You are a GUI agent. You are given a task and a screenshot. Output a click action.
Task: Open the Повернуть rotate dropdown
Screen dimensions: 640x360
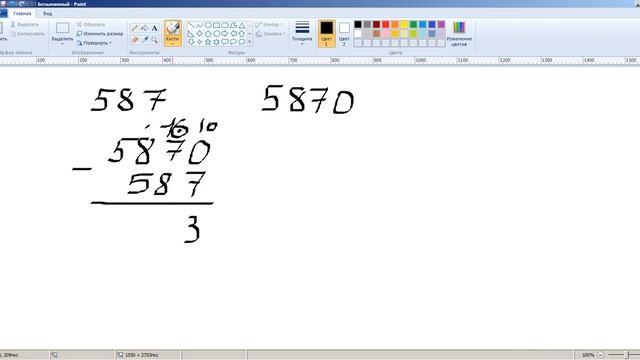[x=94, y=43]
